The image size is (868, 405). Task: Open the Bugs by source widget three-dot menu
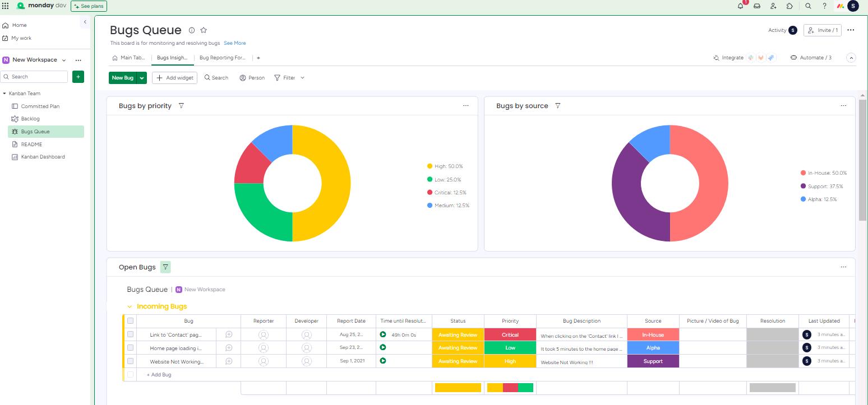pyautogui.click(x=843, y=106)
